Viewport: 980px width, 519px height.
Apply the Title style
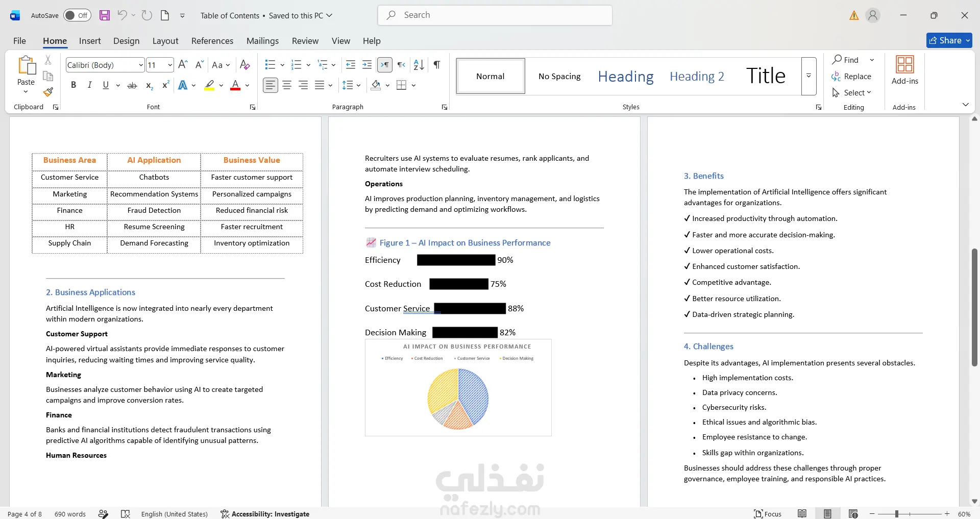point(766,76)
